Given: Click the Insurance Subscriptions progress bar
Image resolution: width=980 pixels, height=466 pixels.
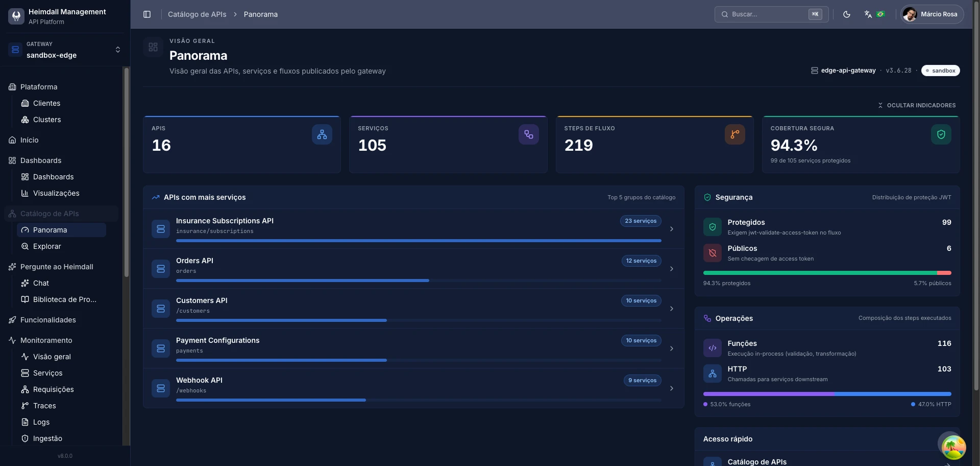Looking at the screenshot, I should 419,241.
